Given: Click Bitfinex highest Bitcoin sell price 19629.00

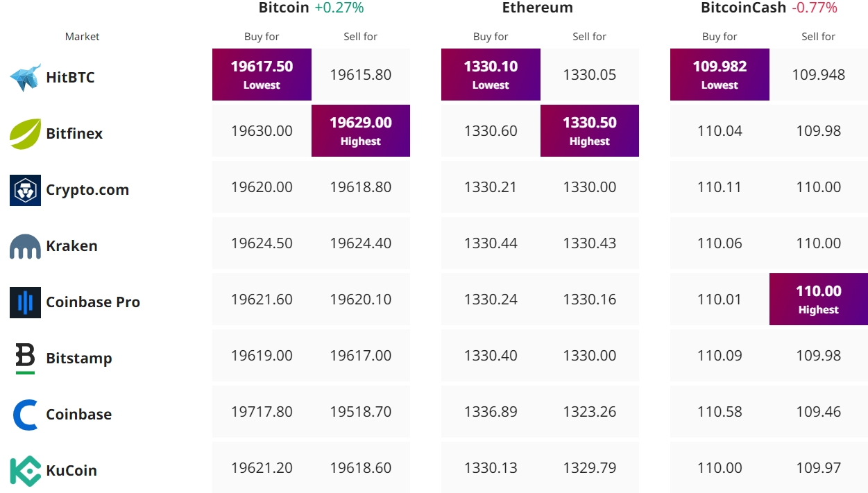Looking at the screenshot, I should pyautogui.click(x=361, y=130).
